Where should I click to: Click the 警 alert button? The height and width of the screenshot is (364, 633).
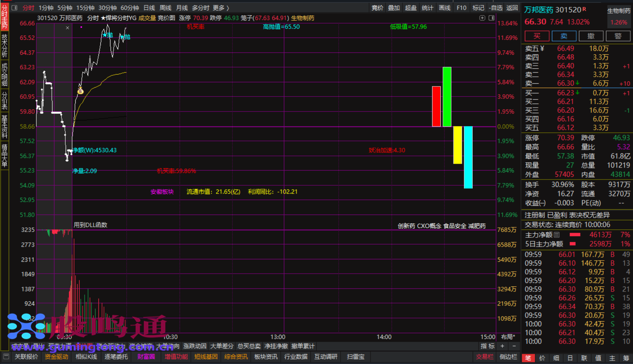(x=618, y=36)
